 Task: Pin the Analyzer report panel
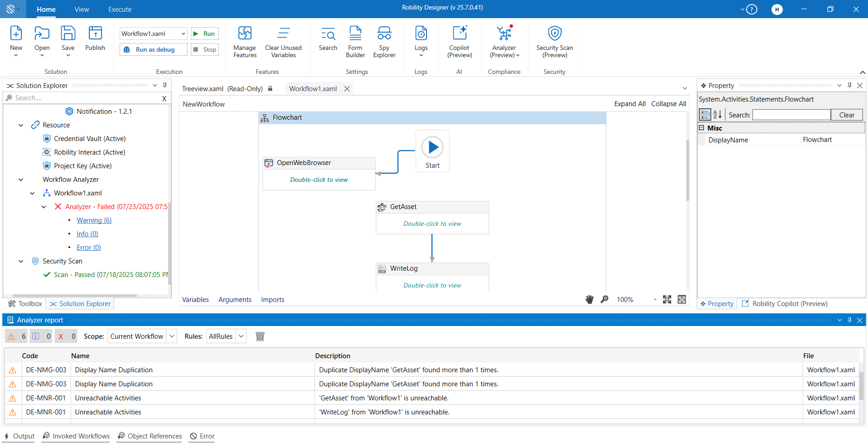[849, 320]
